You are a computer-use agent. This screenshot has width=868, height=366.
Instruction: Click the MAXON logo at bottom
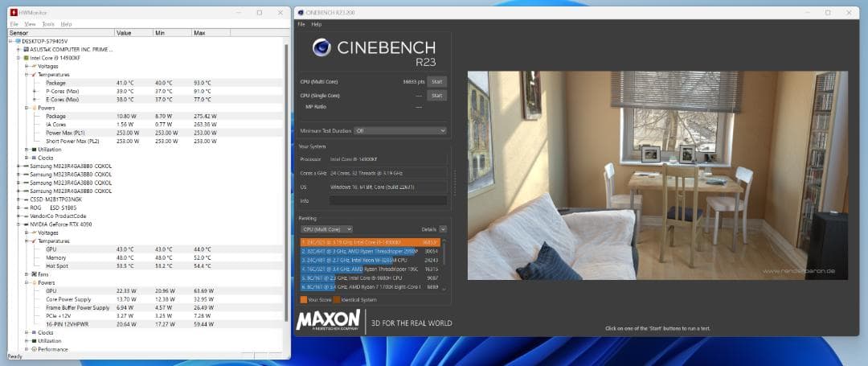pos(328,321)
